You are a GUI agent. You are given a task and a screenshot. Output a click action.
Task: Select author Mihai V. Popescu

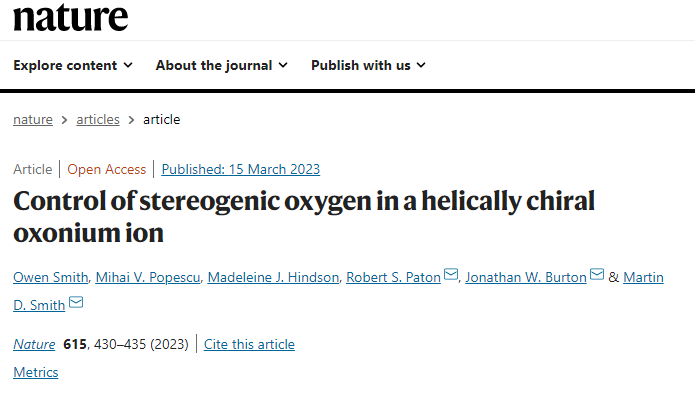[x=148, y=278]
